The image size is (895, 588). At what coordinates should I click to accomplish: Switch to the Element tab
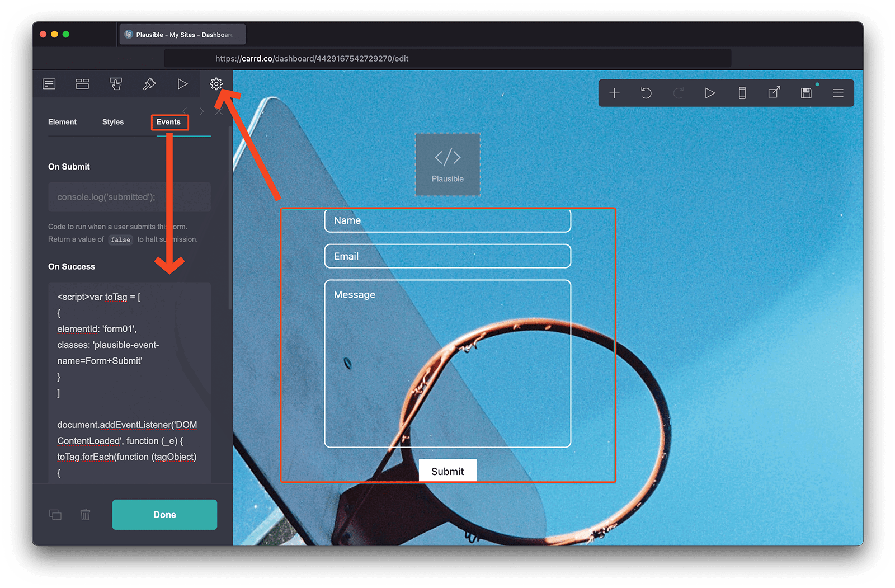(62, 122)
